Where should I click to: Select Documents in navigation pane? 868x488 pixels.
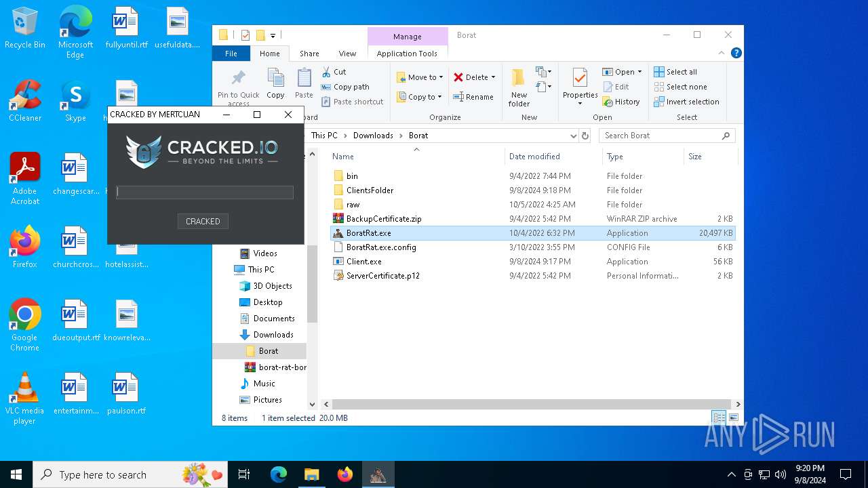click(274, 319)
